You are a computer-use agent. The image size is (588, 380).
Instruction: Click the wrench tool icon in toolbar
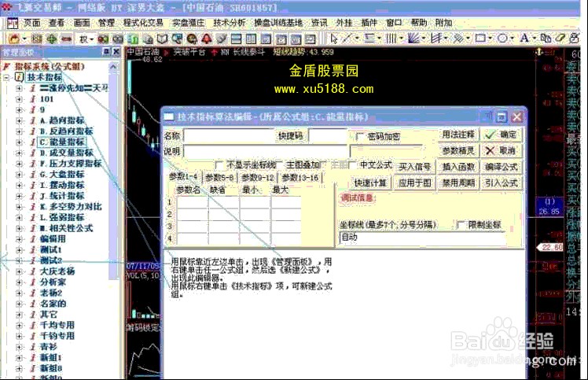point(221,39)
